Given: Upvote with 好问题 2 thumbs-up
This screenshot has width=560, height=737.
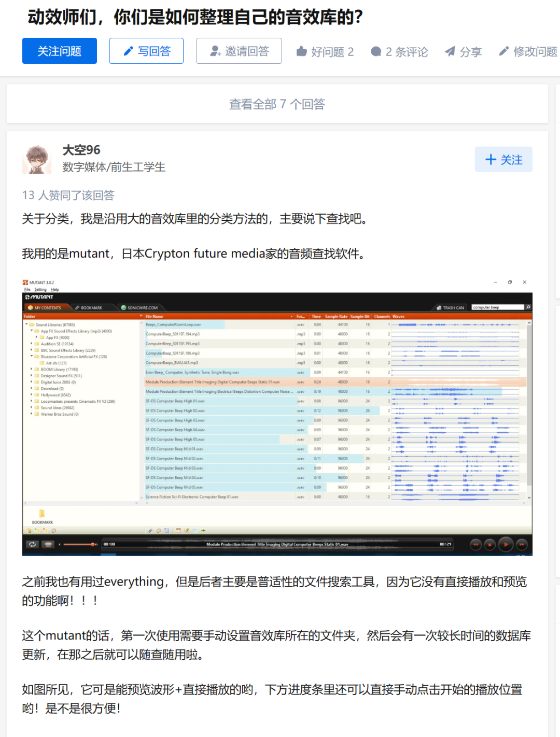Looking at the screenshot, I should (x=325, y=51).
